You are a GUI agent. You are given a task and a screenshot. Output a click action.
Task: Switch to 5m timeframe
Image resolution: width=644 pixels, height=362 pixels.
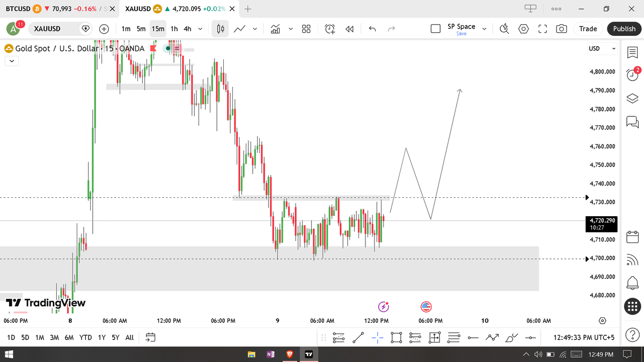141,29
